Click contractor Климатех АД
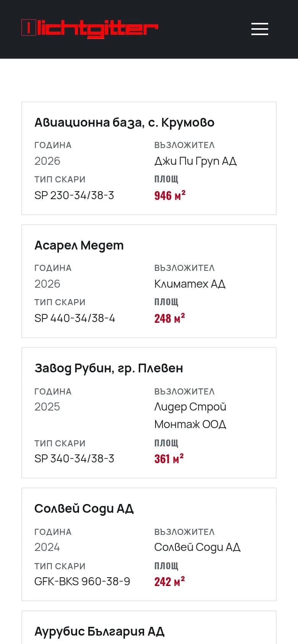This screenshot has height=644, width=298. (190, 284)
